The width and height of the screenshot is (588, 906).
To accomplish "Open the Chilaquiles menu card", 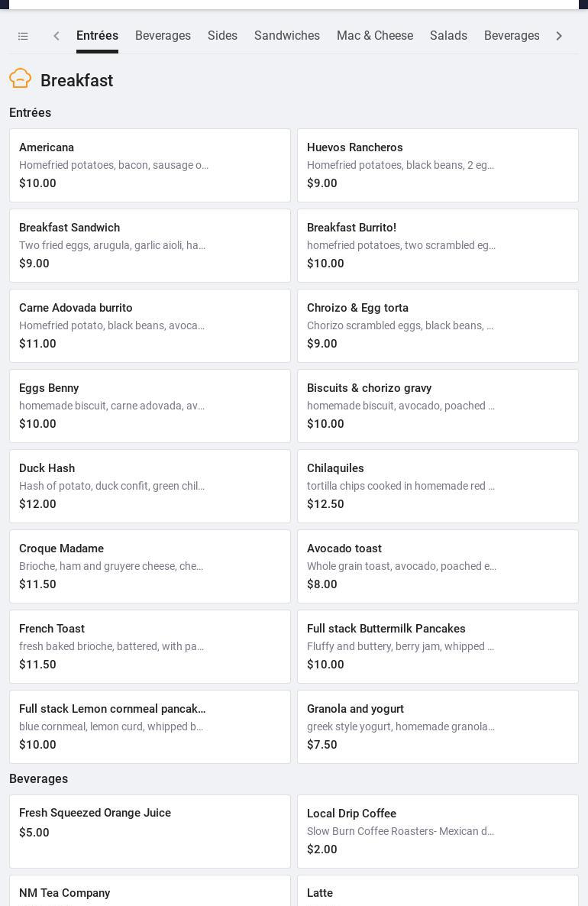I will coord(438,486).
